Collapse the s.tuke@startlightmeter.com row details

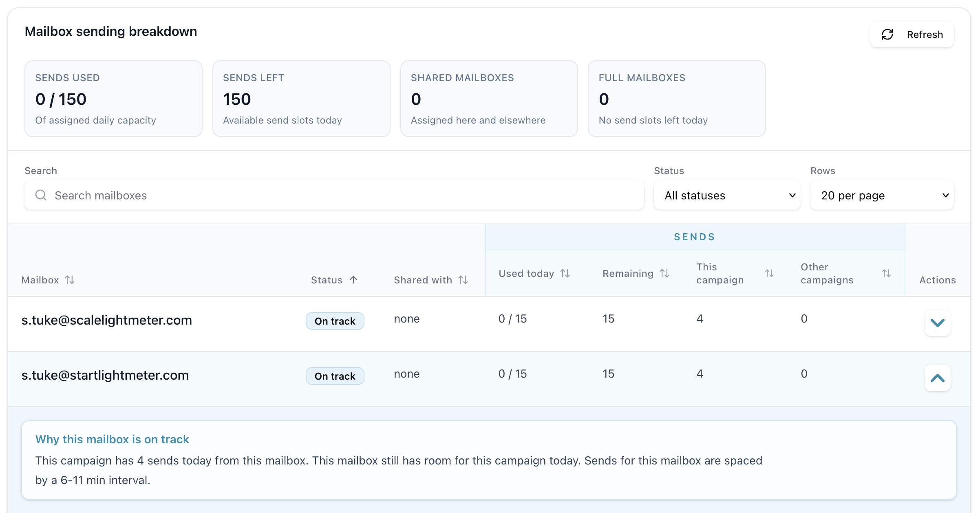point(938,378)
